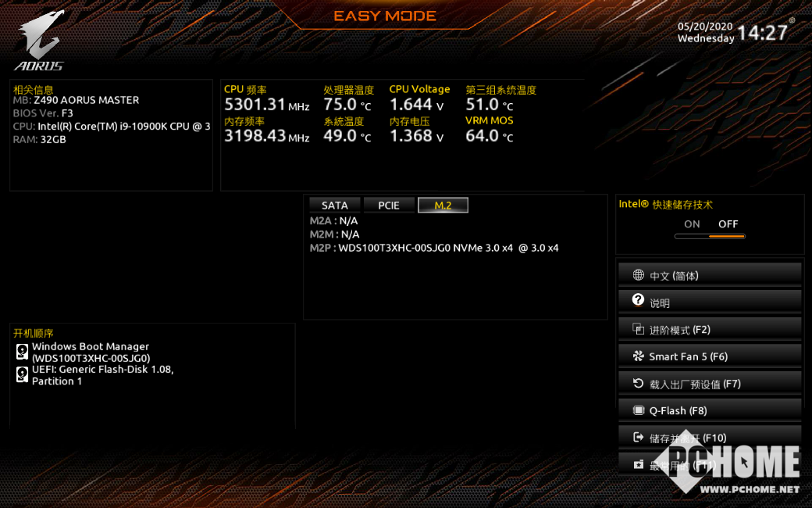Screen dimensions: 812x508
Task: Click the processor temperature 75.0 °C value
Action: (347, 105)
